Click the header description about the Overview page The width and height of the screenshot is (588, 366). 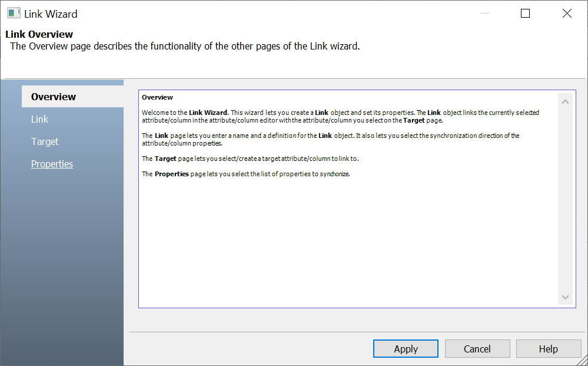[185, 46]
